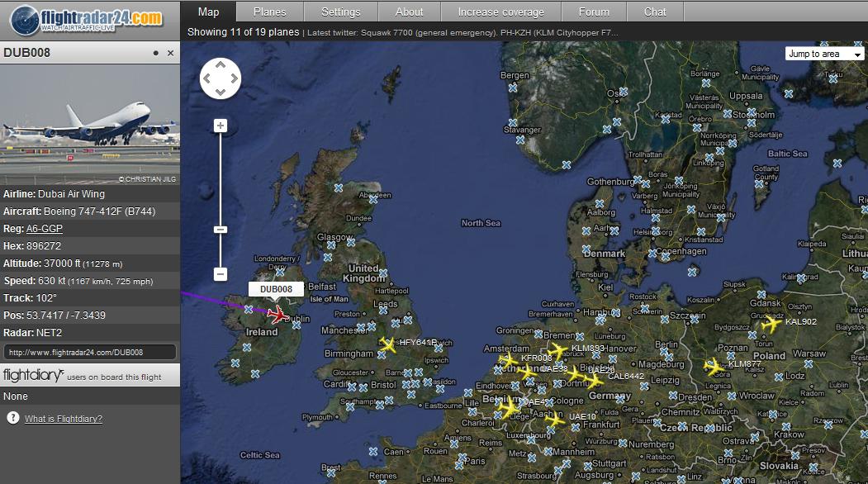
Task: Click the question mark icon beside Flightdiary link
Action: point(12,418)
